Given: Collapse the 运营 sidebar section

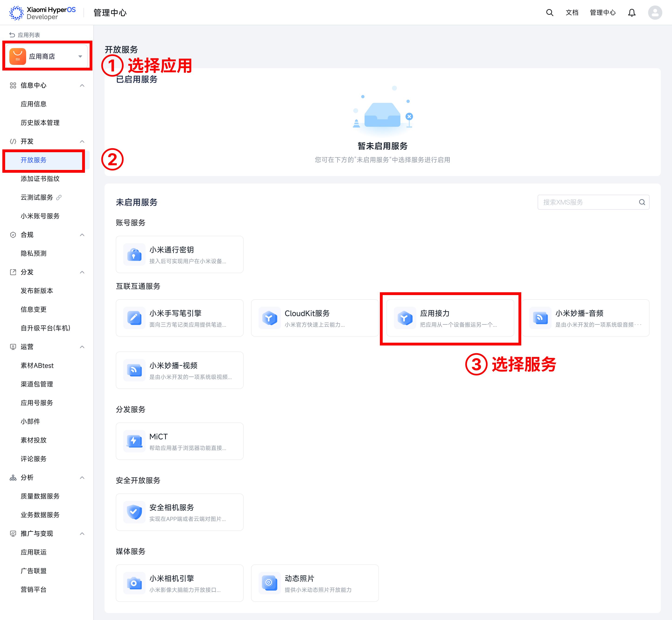Looking at the screenshot, I should click(x=82, y=347).
